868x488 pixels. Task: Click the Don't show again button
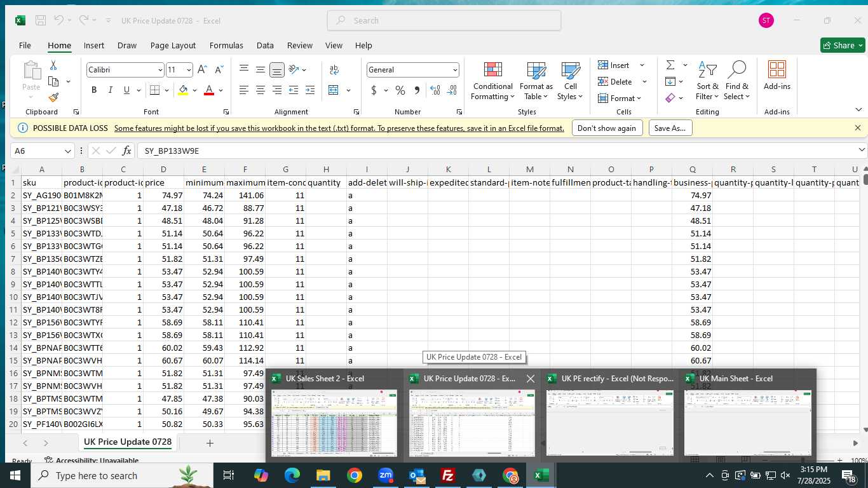(607, 128)
